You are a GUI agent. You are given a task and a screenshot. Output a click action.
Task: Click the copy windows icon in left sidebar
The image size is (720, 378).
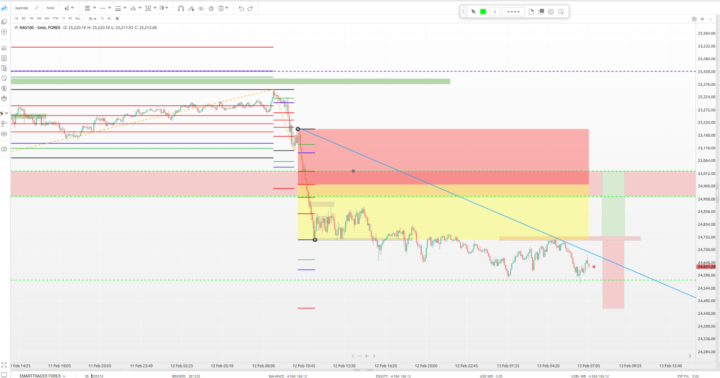(4, 22)
